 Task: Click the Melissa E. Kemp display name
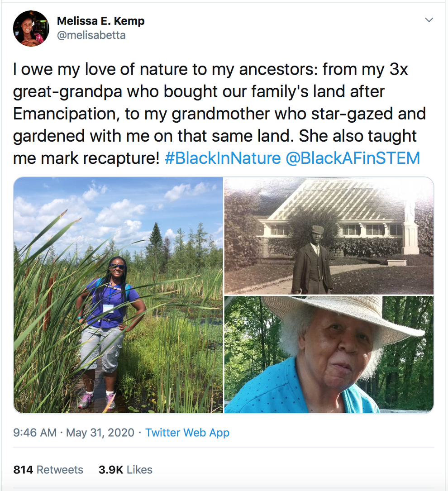click(x=100, y=21)
